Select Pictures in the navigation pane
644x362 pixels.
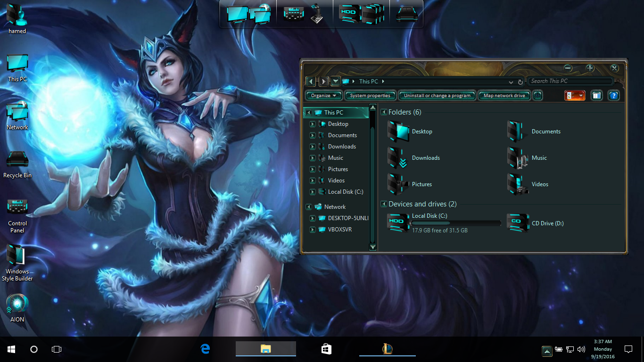click(x=338, y=169)
